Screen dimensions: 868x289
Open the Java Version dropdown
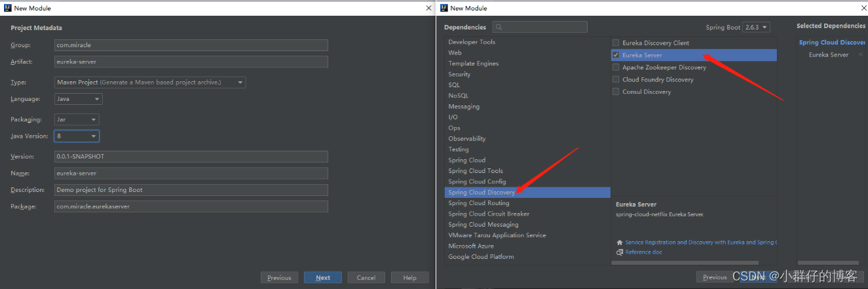pos(77,136)
